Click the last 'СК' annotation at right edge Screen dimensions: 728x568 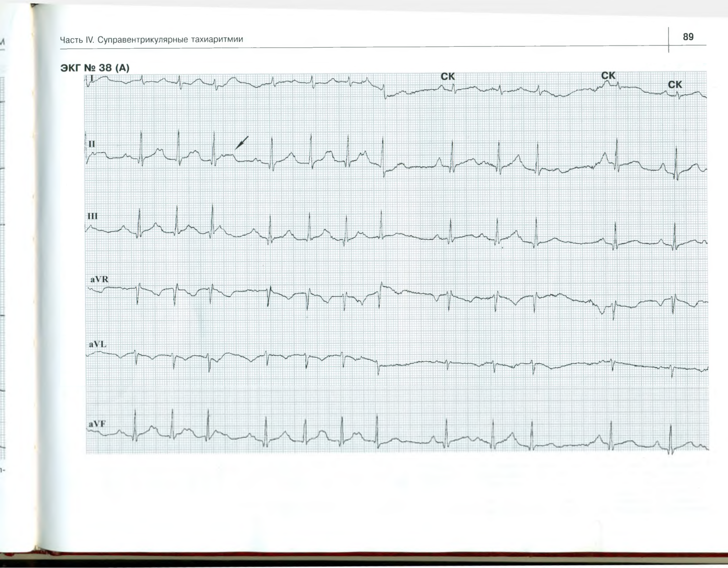[675, 85]
